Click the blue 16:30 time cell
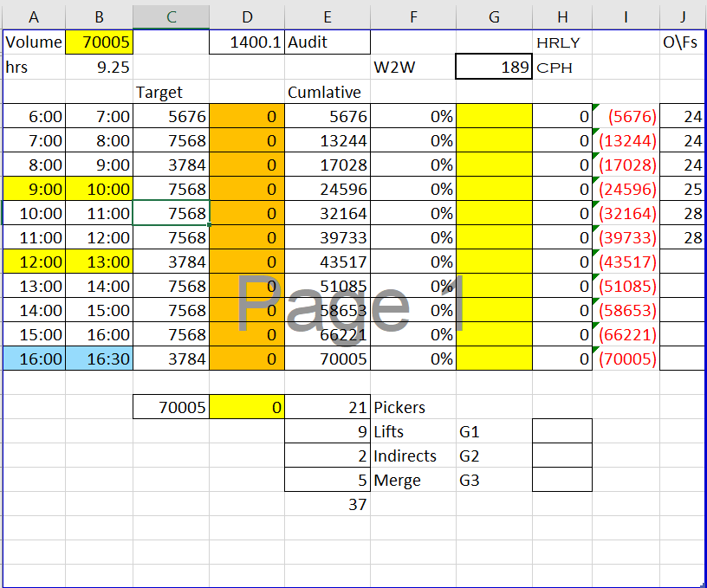707x588 pixels. tap(99, 359)
